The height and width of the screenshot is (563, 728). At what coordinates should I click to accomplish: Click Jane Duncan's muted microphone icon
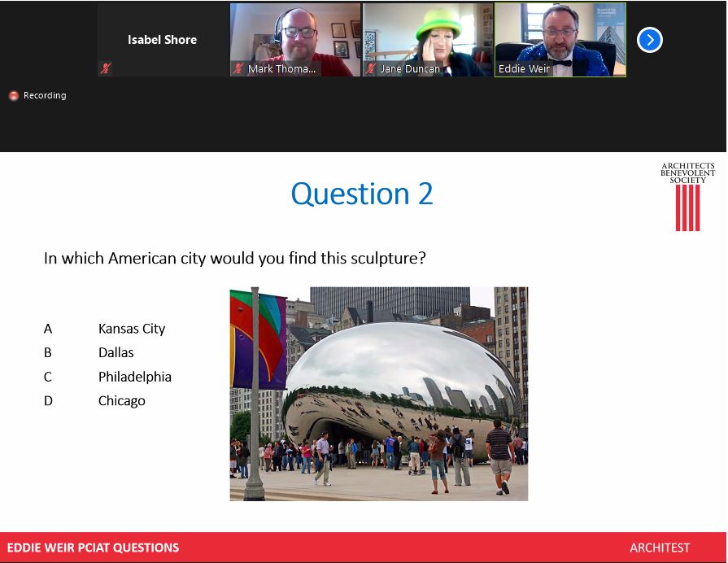pyautogui.click(x=370, y=69)
